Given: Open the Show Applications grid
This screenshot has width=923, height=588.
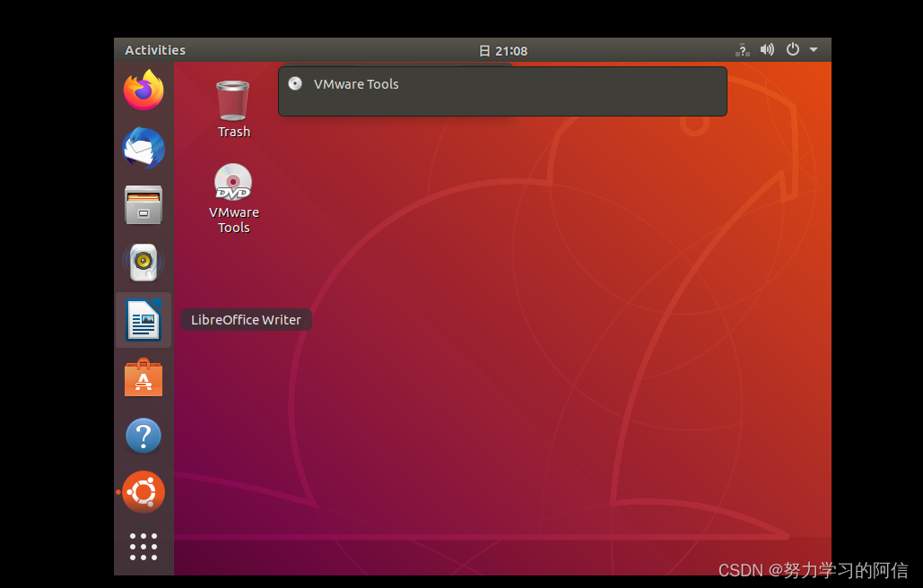Looking at the screenshot, I should pos(144,547).
